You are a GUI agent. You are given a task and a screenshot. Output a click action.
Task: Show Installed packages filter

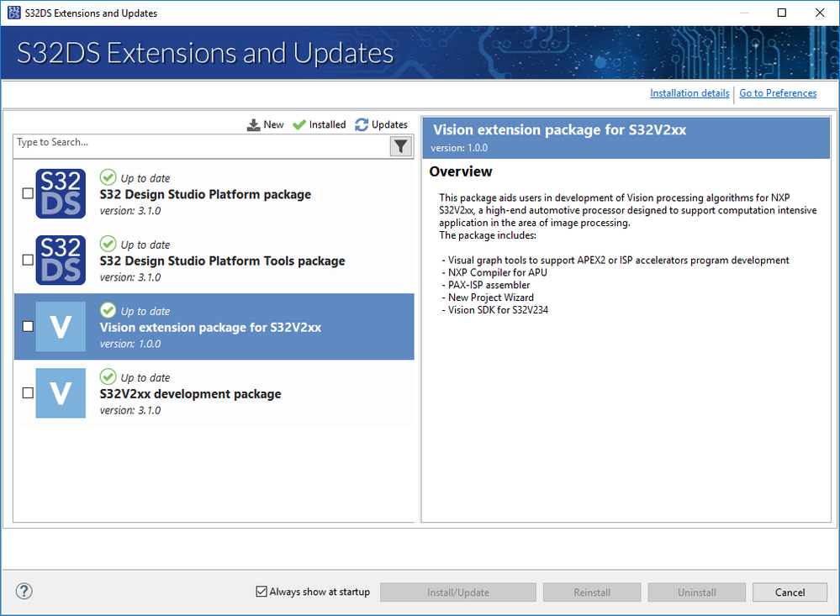pyautogui.click(x=320, y=124)
